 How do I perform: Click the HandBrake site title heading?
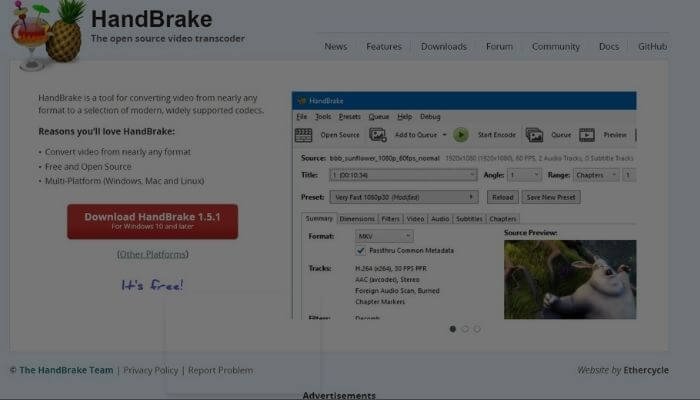152,19
